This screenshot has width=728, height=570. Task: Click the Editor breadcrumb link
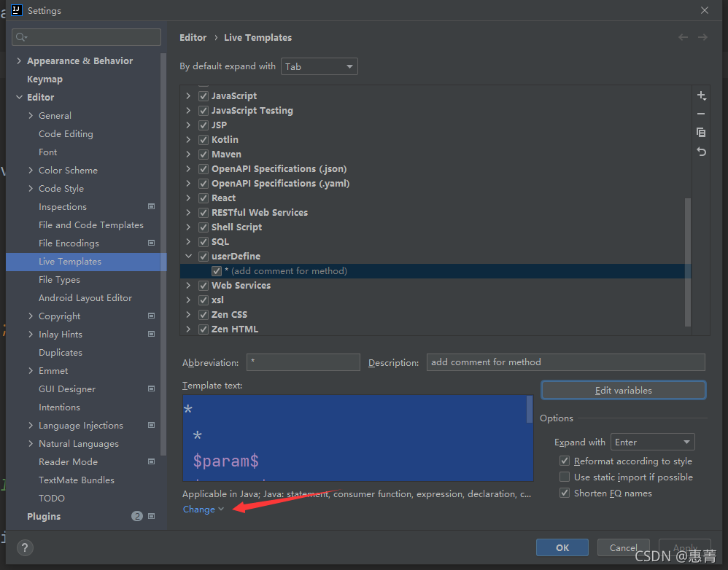click(x=193, y=38)
